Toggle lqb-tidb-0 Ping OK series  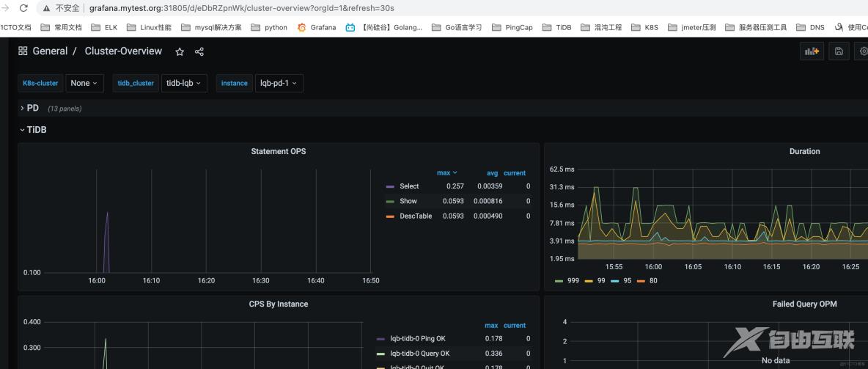coord(419,338)
